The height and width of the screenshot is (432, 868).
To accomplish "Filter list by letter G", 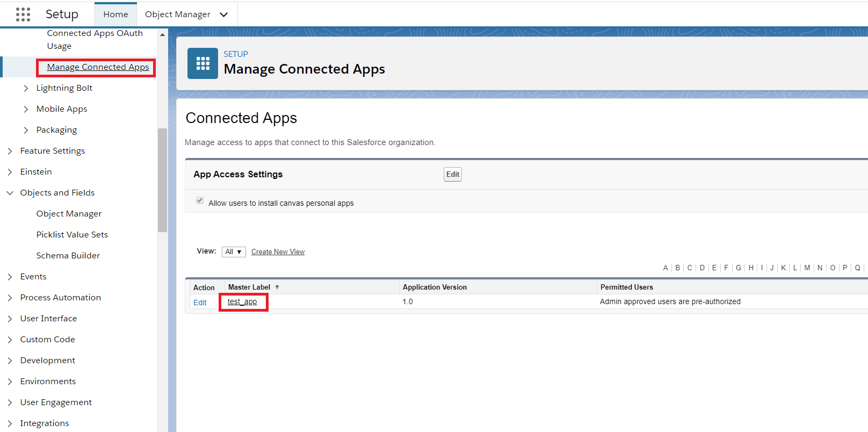I will point(739,268).
